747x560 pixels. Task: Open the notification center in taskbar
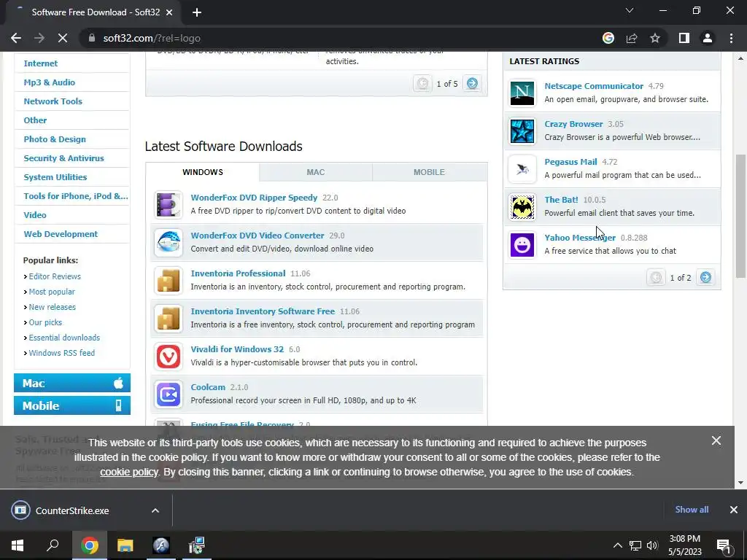pos(724,545)
